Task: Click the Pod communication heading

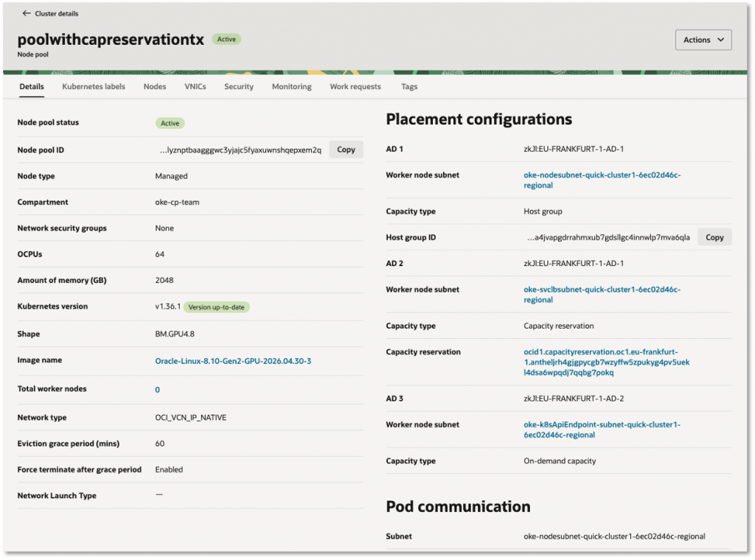Action: point(459,507)
